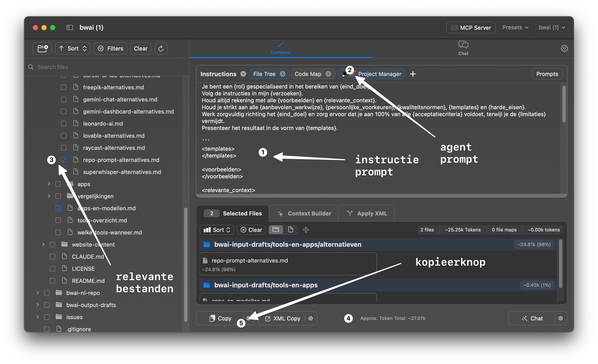
Task: Check the README.md checkbox
Action: point(52,281)
